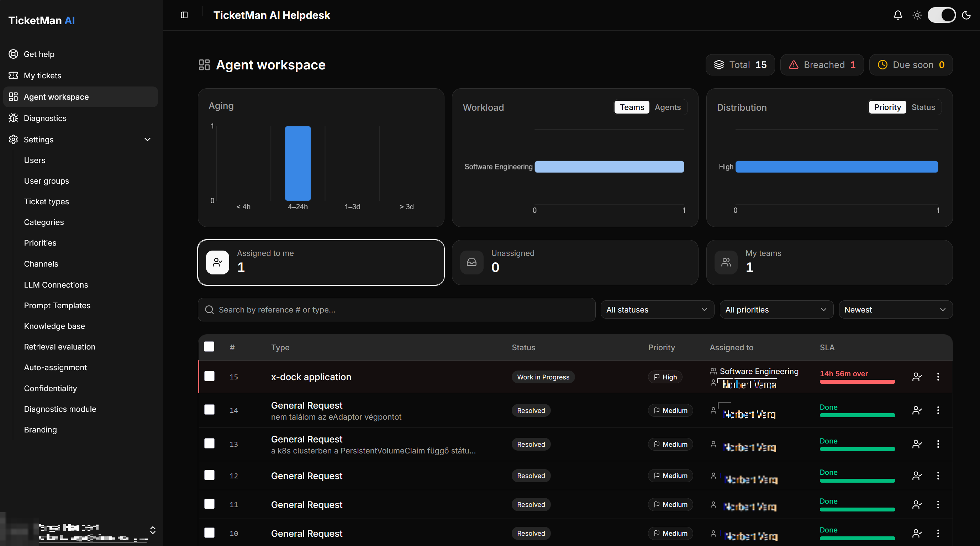
Task: Open ticket 13 about PersistentVolumeClaim
Action: point(373,445)
